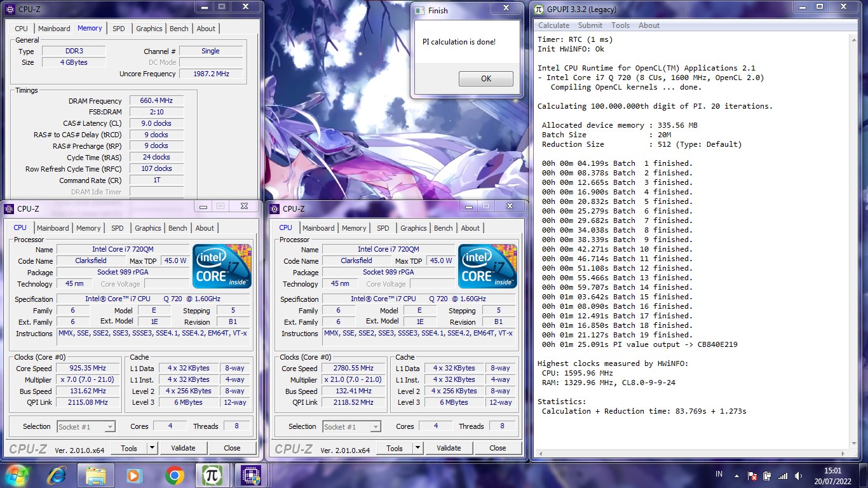The width and height of the screenshot is (868, 488).
Task: Switch to GPUPI via its taskbar icon
Action: pos(213,475)
